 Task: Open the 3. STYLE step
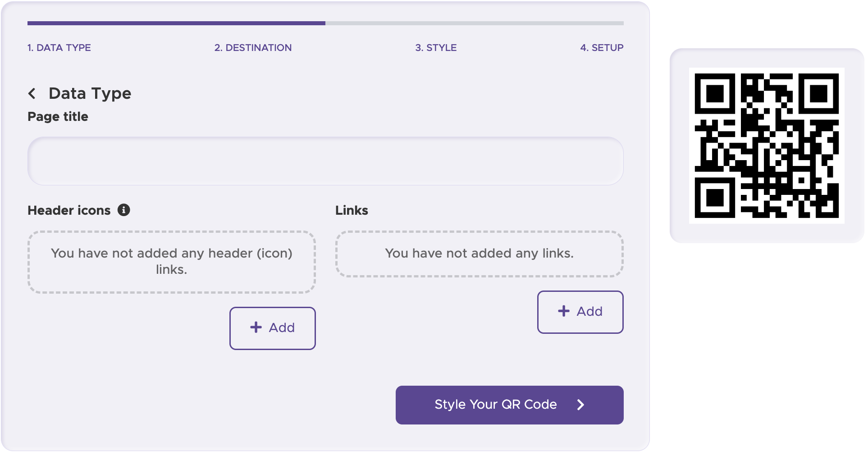435,47
